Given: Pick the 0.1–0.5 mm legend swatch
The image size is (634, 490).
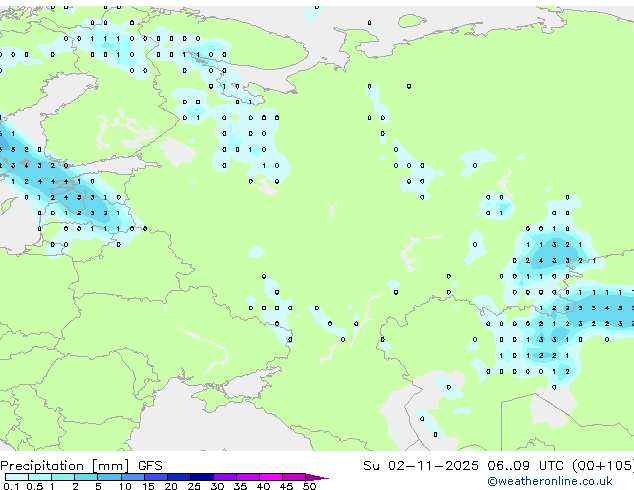Looking at the screenshot, I should (17, 477).
